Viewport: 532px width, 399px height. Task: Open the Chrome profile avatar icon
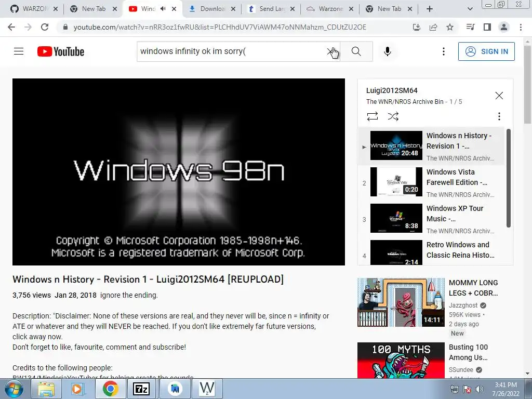tap(504, 27)
